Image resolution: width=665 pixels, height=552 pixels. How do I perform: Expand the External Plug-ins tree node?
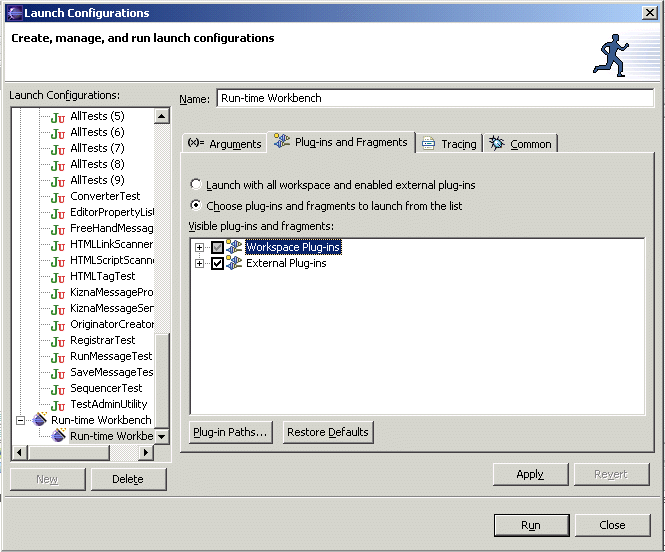[x=200, y=263]
